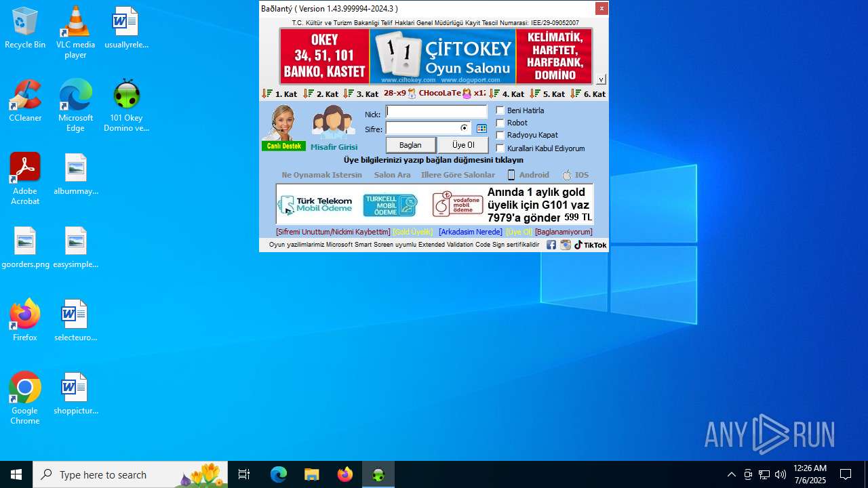Open Ne Oynamak Istersin menu
Viewport: 868px width, 488px height.
click(x=321, y=175)
